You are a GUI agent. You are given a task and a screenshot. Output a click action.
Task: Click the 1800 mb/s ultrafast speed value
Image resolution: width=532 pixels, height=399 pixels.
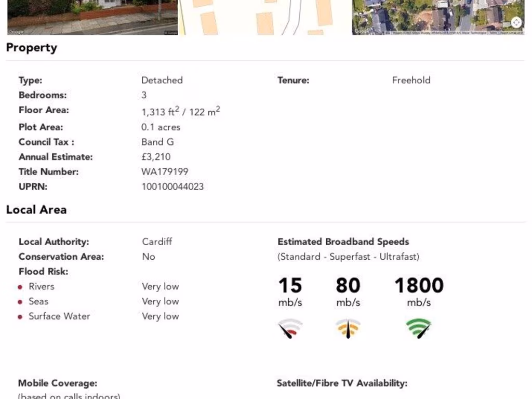(419, 285)
